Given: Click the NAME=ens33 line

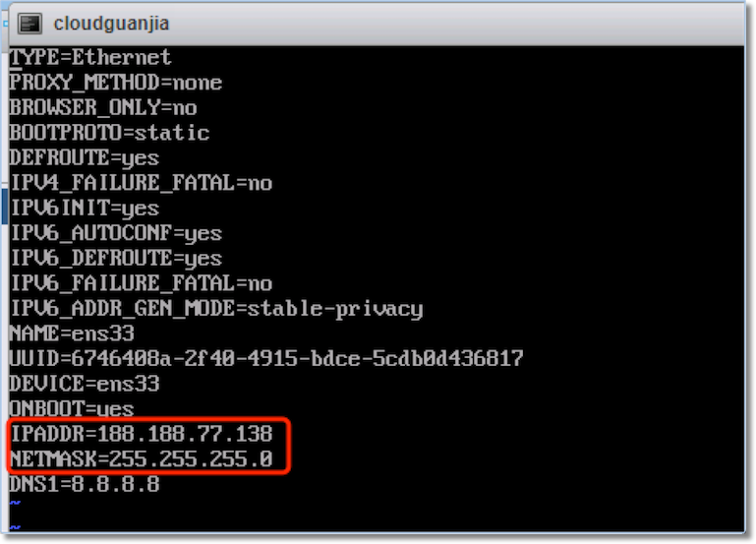Looking at the screenshot, I should click(x=72, y=333).
